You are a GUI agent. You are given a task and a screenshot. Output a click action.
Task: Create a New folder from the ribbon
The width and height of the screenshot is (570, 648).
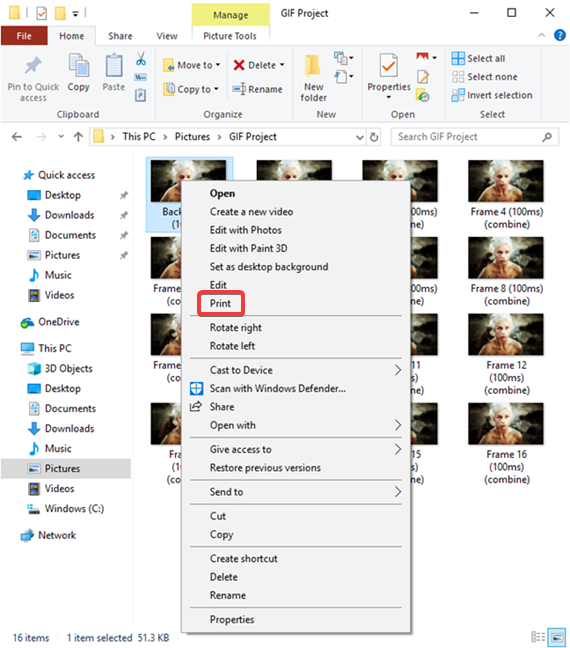point(313,79)
